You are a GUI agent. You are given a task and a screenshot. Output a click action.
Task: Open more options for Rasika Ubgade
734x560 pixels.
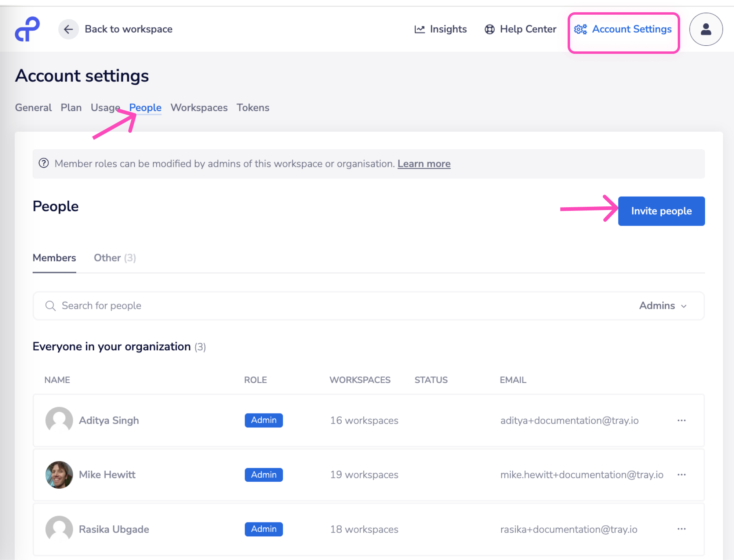(x=681, y=529)
